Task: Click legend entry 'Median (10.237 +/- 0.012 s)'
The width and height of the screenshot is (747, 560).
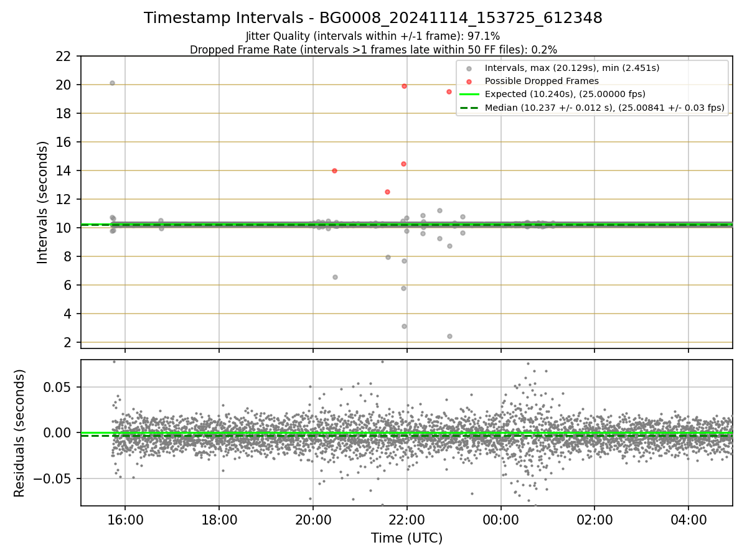Action: [x=604, y=108]
